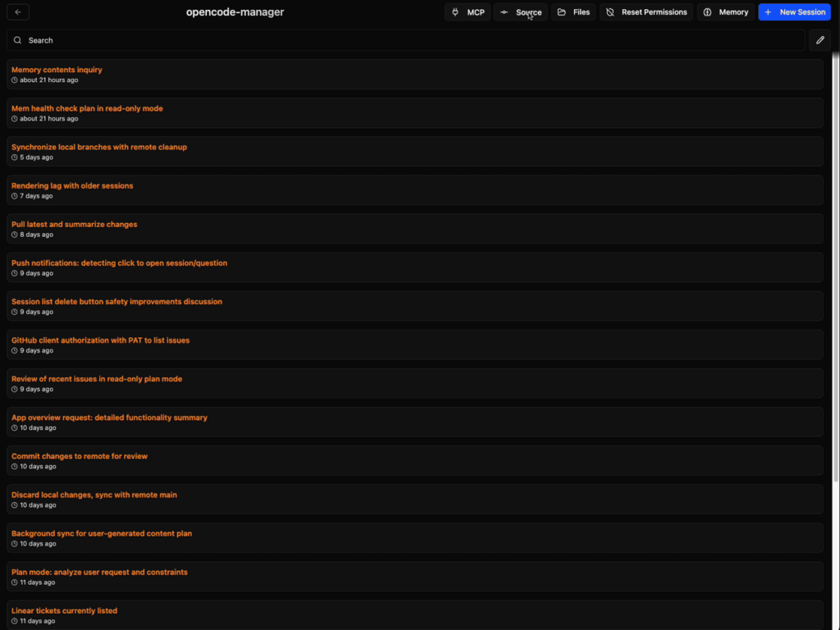Open the Synchronize local branches with remote cleanup session

(x=414, y=151)
